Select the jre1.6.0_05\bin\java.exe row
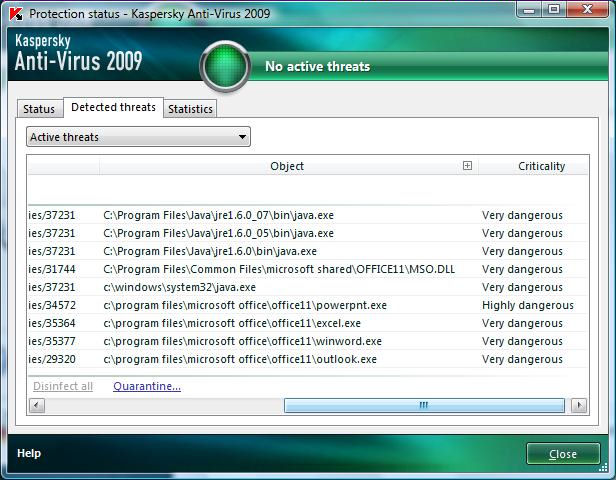Image resolution: width=616 pixels, height=480 pixels. pyautogui.click(x=308, y=233)
